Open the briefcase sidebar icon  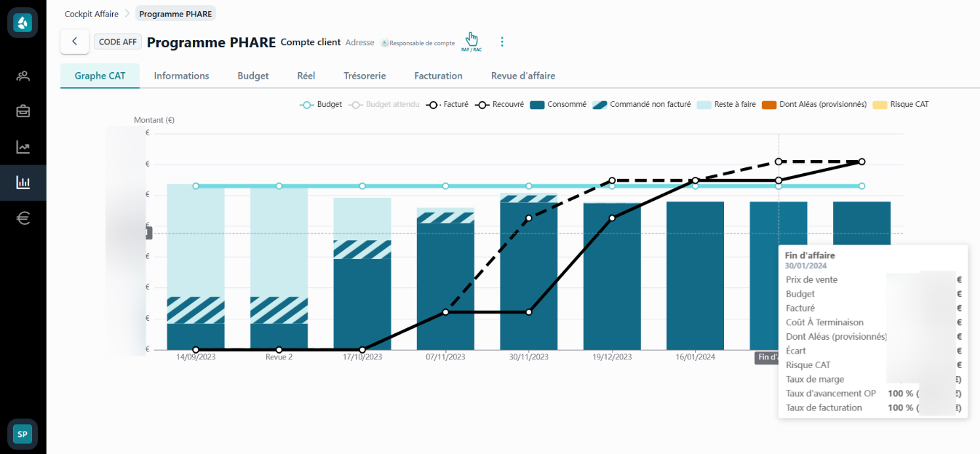point(23,111)
